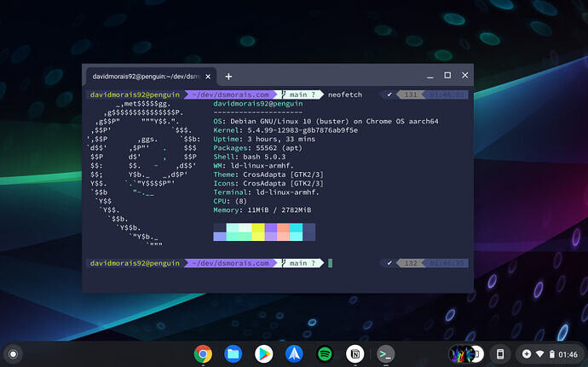Open Spotify from the shelf
This screenshot has width=588, height=367.
325,354
